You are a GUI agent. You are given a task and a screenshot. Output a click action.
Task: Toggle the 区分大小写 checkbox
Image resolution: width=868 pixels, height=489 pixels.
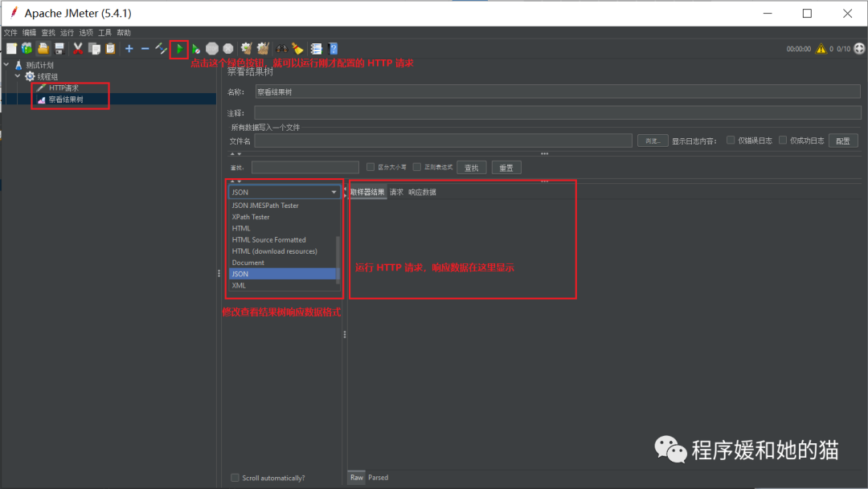pos(371,166)
